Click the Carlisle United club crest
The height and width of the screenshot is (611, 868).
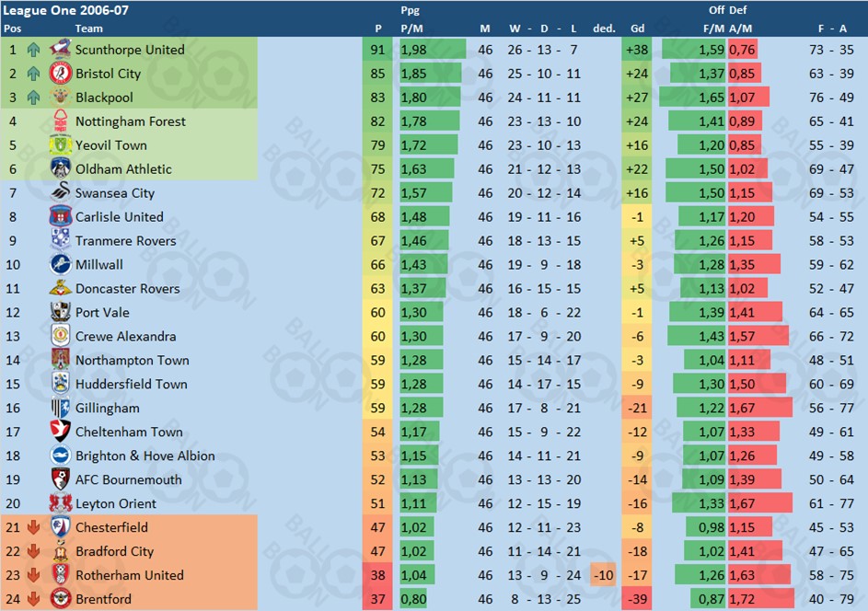(61, 216)
